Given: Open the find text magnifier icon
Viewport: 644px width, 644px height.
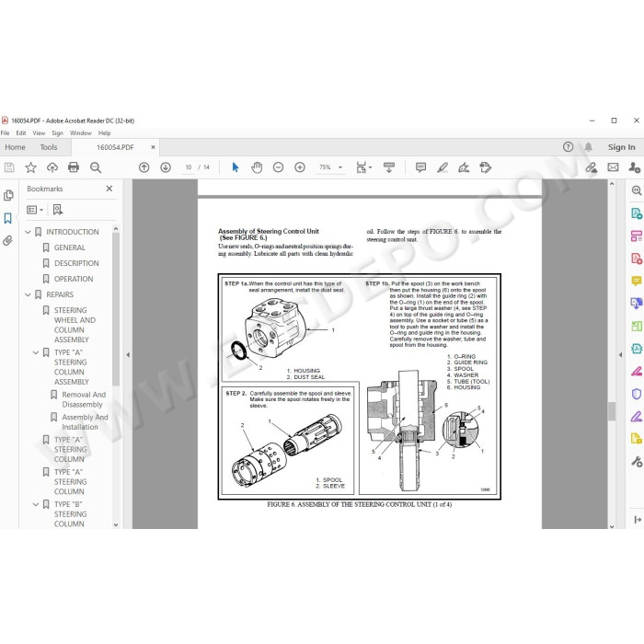Looking at the screenshot, I should tap(96, 167).
